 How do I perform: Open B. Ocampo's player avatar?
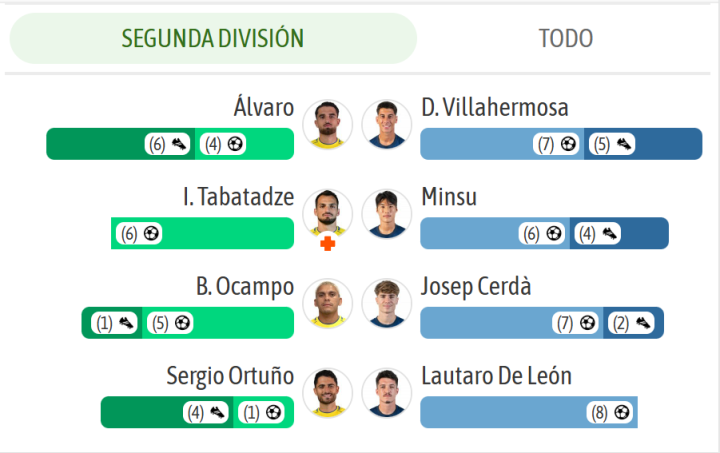pos(327,303)
